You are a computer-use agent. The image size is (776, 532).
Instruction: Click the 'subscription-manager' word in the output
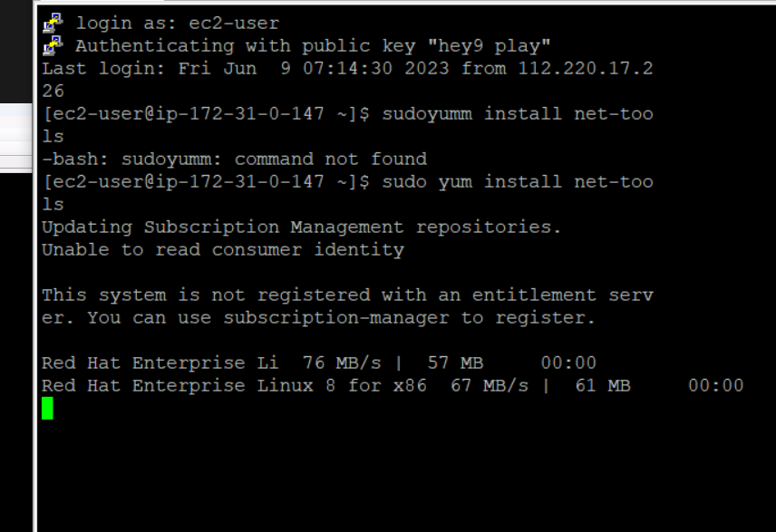[x=336, y=318]
